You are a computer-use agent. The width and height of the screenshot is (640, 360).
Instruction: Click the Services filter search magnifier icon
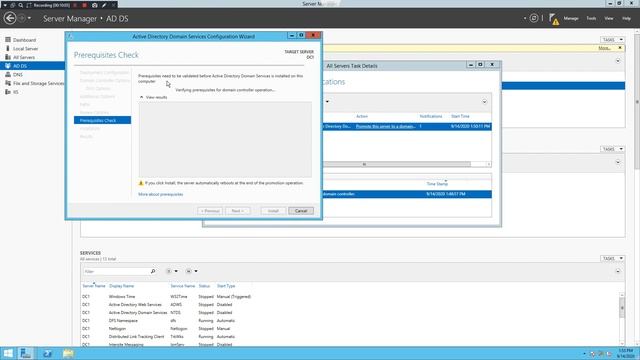click(x=153, y=271)
